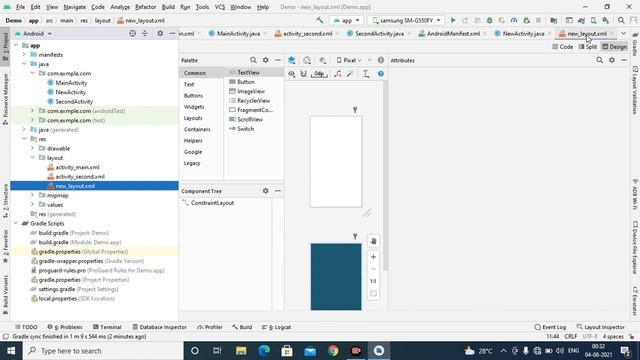
Task: Click the design surface vertical scrollbar
Action: (385, 176)
